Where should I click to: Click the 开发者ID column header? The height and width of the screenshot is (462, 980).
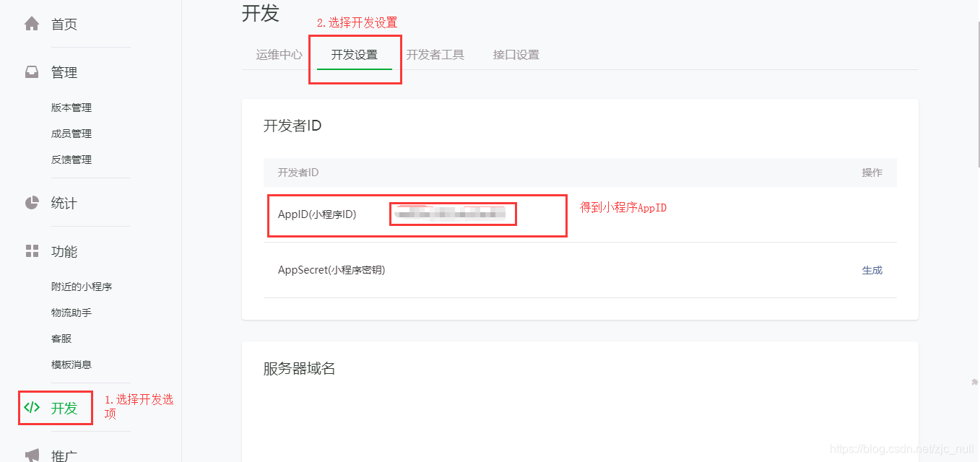click(x=298, y=173)
